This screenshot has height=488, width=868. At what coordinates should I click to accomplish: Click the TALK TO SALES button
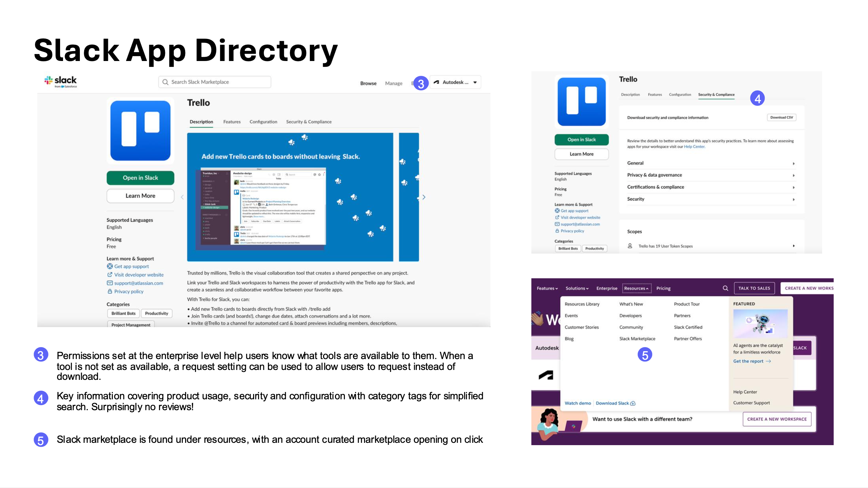point(754,288)
